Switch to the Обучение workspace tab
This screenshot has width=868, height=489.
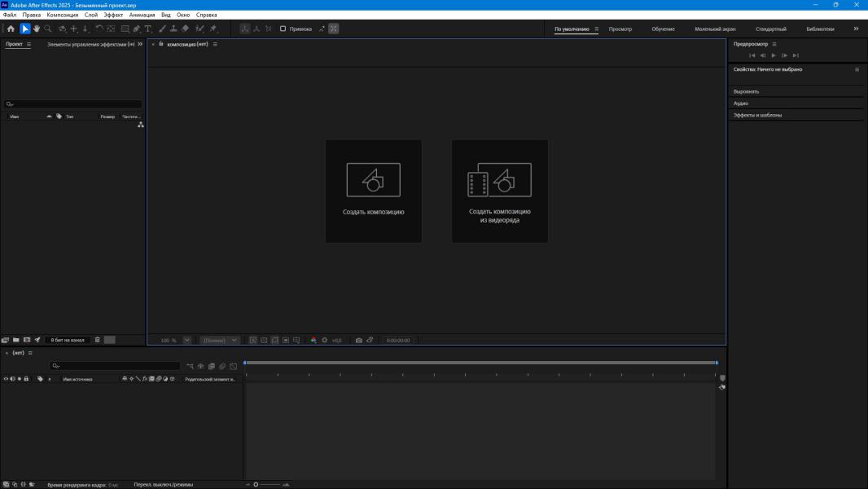[x=663, y=29]
